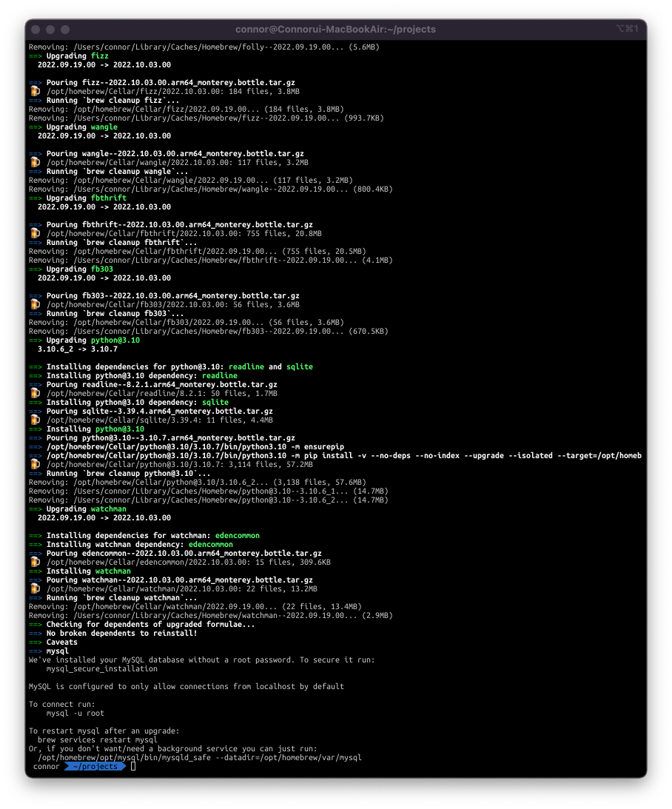Click 'Installing watchman dependency: edencommon' line
The width and height of the screenshot is (672, 809).
(131, 544)
